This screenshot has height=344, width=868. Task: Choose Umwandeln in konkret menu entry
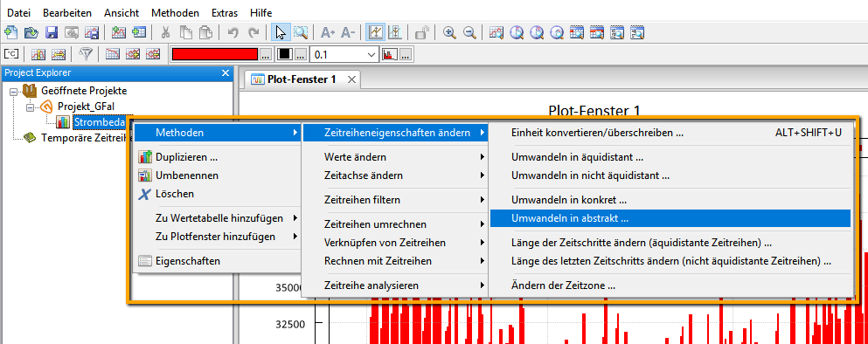(670, 200)
